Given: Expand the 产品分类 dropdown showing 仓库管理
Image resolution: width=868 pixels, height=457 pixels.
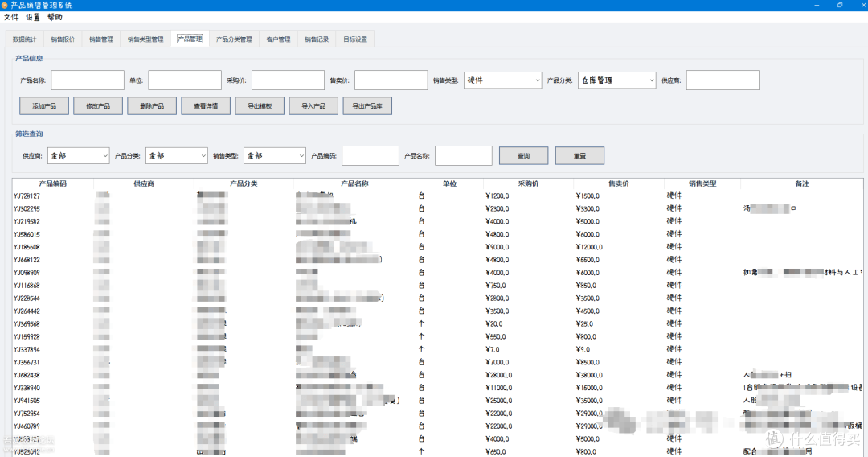Looking at the screenshot, I should 617,80.
